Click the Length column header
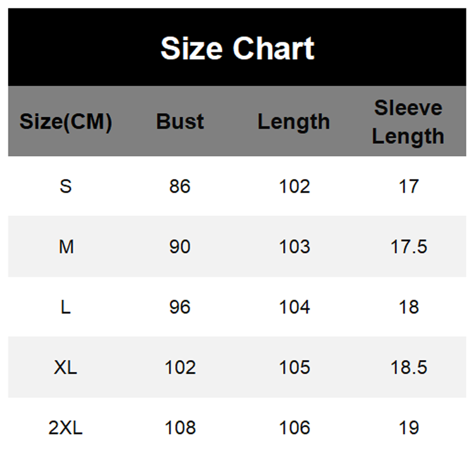 pyautogui.click(x=294, y=122)
